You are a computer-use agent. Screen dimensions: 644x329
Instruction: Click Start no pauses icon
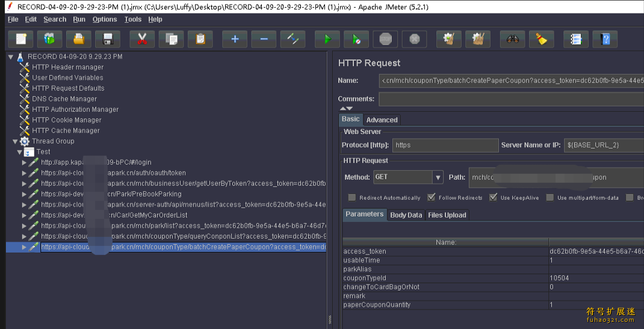pos(356,39)
